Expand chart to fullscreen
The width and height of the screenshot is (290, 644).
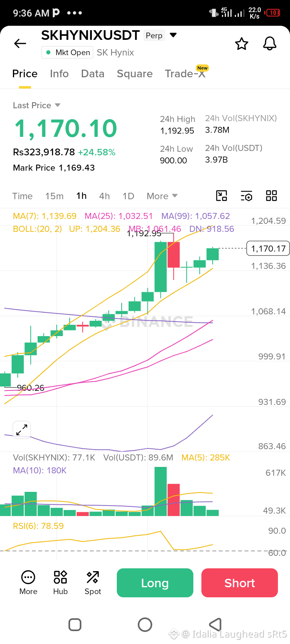(22, 430)
